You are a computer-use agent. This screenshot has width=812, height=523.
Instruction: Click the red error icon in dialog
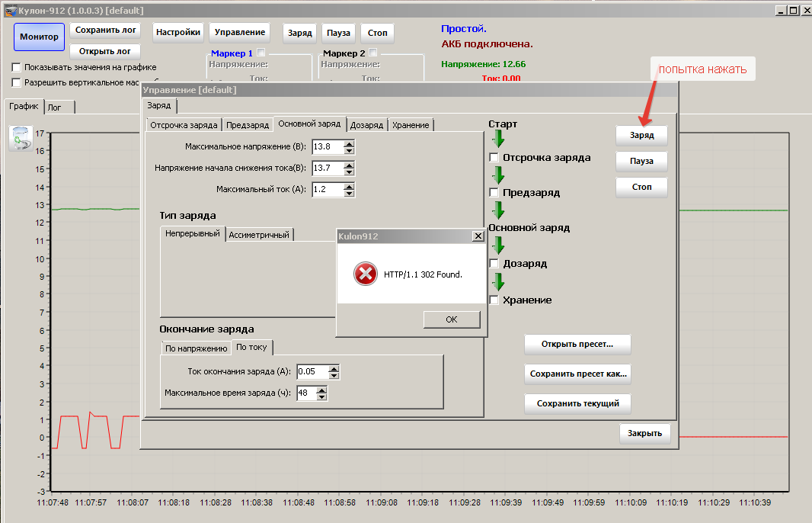[x=366, y=274]
